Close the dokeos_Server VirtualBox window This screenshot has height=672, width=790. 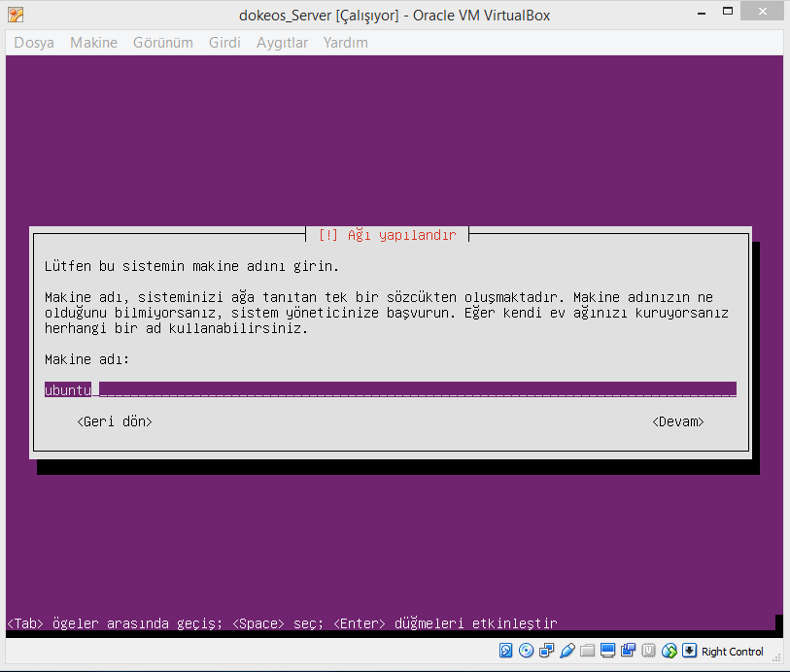click(x=762, y=11)
